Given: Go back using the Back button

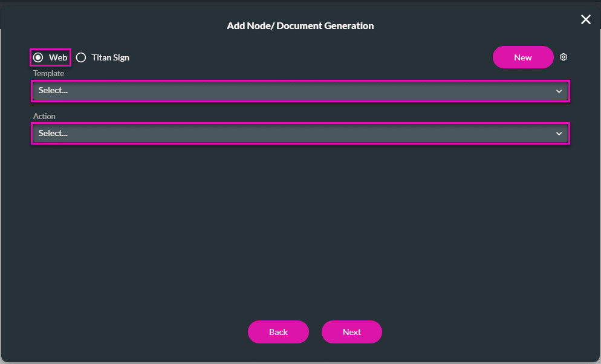Looking at the screenshot, I should click(x=278, y=331).
